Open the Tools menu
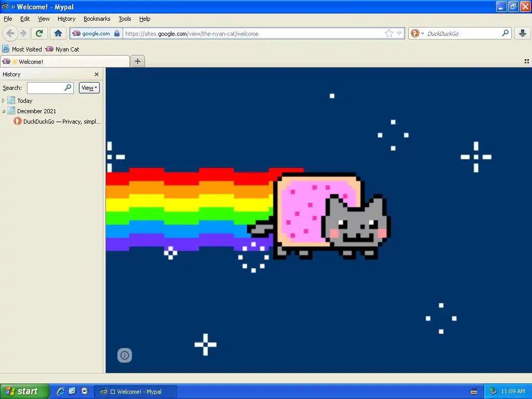 (x=125, y=19)
